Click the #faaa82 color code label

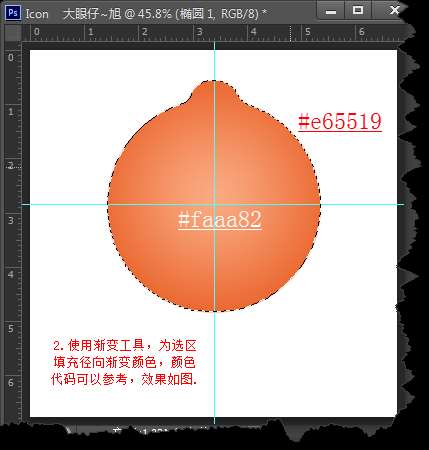(x=220, y=219)
